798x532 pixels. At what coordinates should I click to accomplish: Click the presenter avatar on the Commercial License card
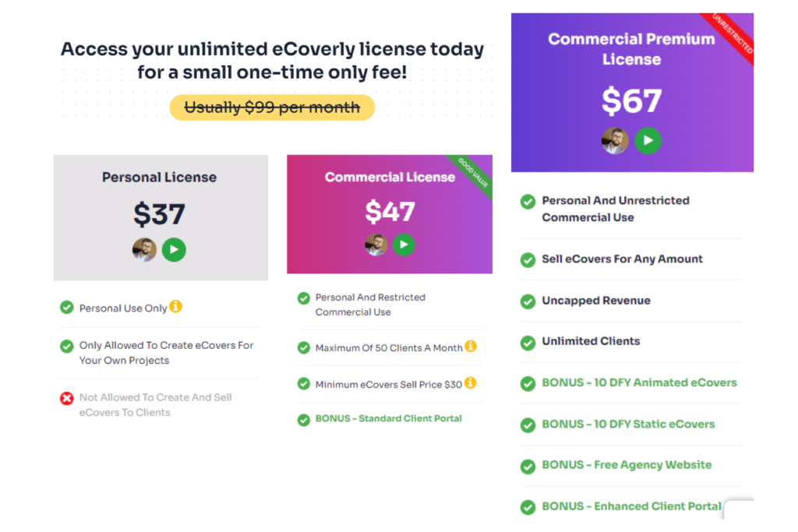click(x=375, y=245)
